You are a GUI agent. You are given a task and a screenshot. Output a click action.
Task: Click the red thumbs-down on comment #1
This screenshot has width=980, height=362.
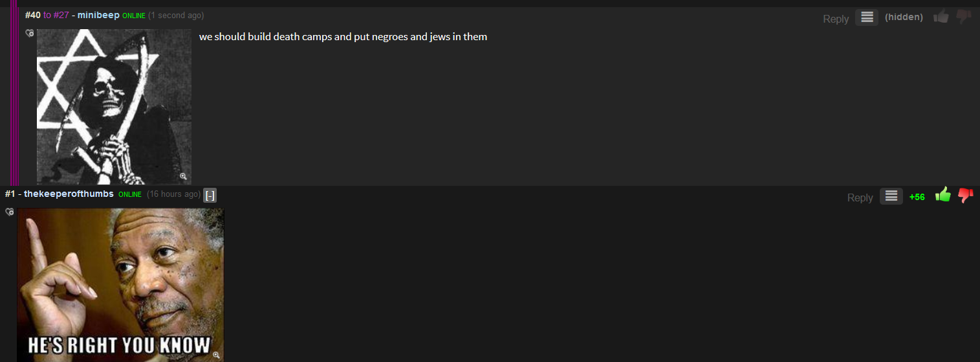tap(965, 195)
